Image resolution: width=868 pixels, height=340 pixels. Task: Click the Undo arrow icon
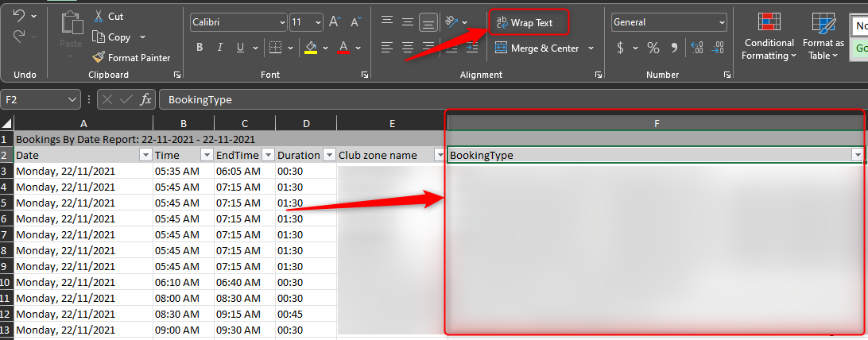click(19, 16)
